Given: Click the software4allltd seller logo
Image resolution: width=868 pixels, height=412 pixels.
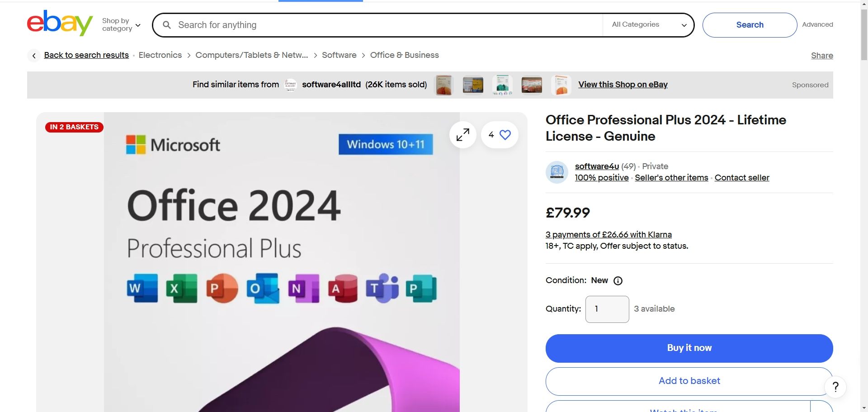Looking at the screenshot, I should [290, 85].
